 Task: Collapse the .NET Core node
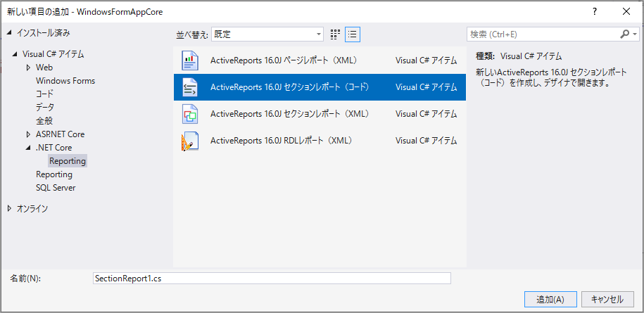point(29,148)
